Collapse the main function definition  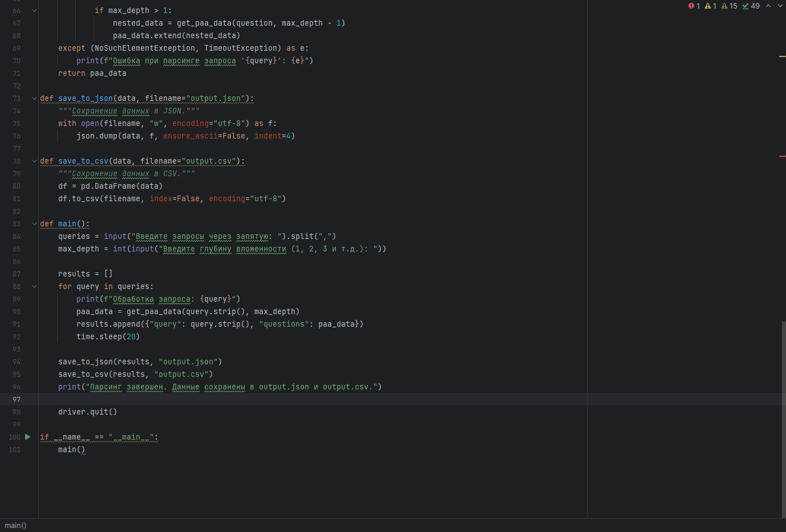pos(34,224)
